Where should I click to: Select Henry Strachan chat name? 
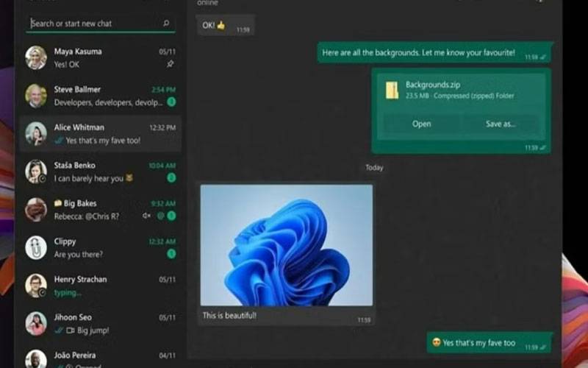80,280
